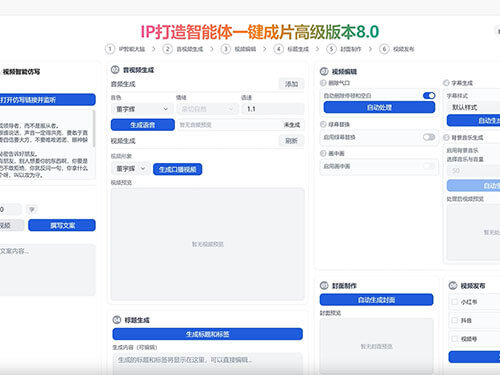Disable the 自动删除停顿和空白 switch

coord(429,96)
